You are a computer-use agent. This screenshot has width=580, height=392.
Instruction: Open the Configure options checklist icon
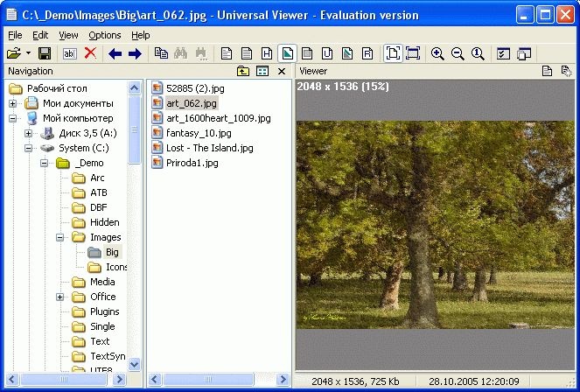pyautogui.click(x=503, y=53)
